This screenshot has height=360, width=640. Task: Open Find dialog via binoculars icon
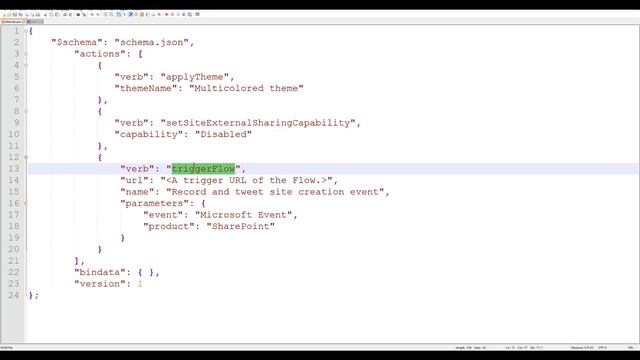78,14
